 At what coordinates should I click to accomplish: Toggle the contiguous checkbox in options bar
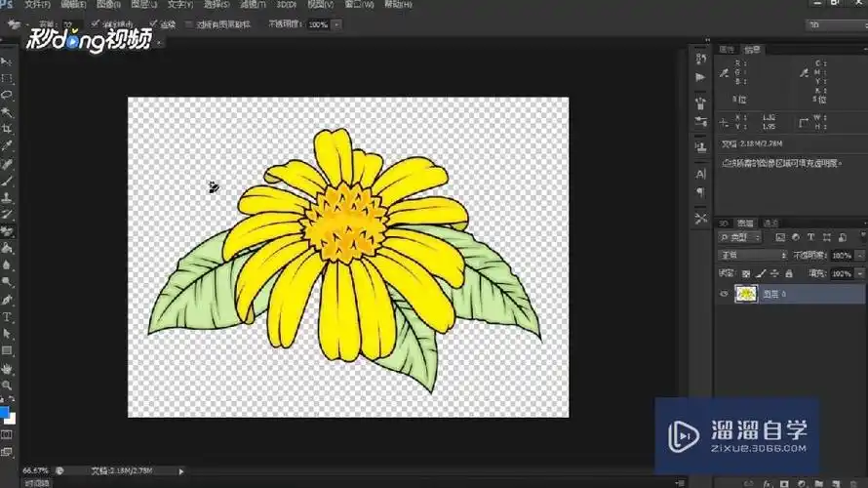click(x=153, y=23)
